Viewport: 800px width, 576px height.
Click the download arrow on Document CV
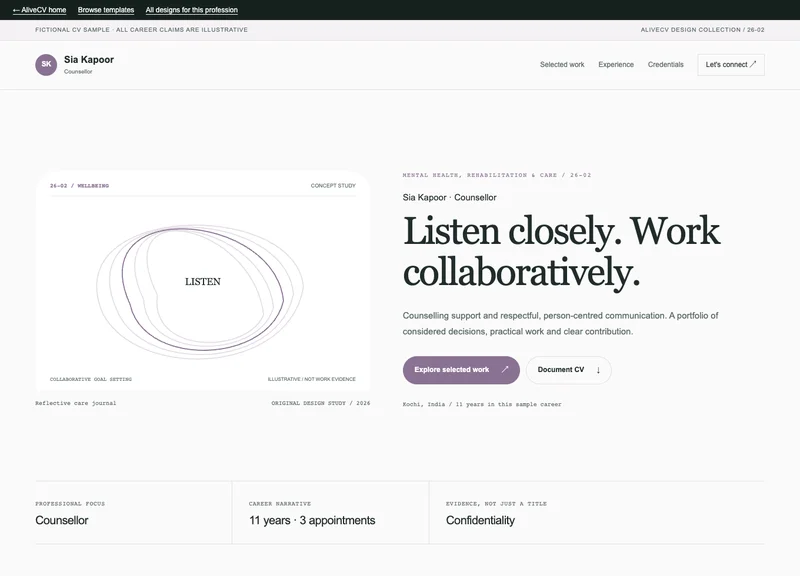coord(598,370)
